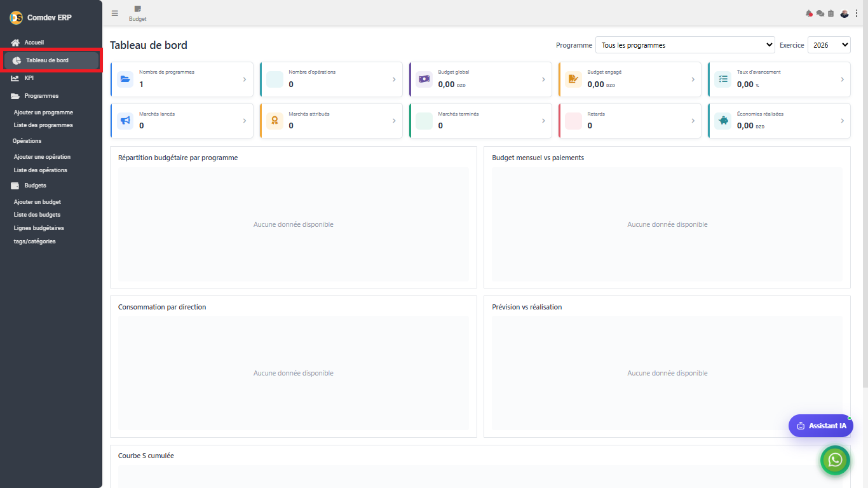
Task: Open Liste des programmes link
Action: pyautogui.click(x=43, y=125)
